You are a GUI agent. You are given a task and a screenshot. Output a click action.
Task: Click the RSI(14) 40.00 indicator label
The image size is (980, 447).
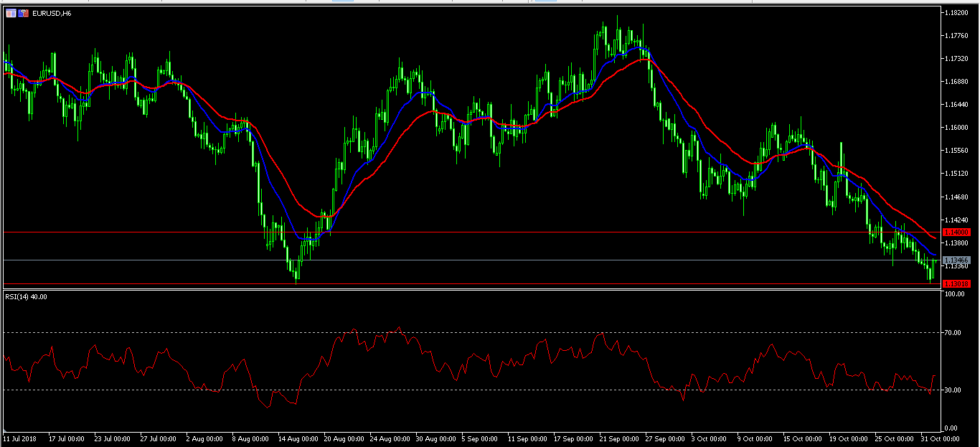click(x=27, y=296)
